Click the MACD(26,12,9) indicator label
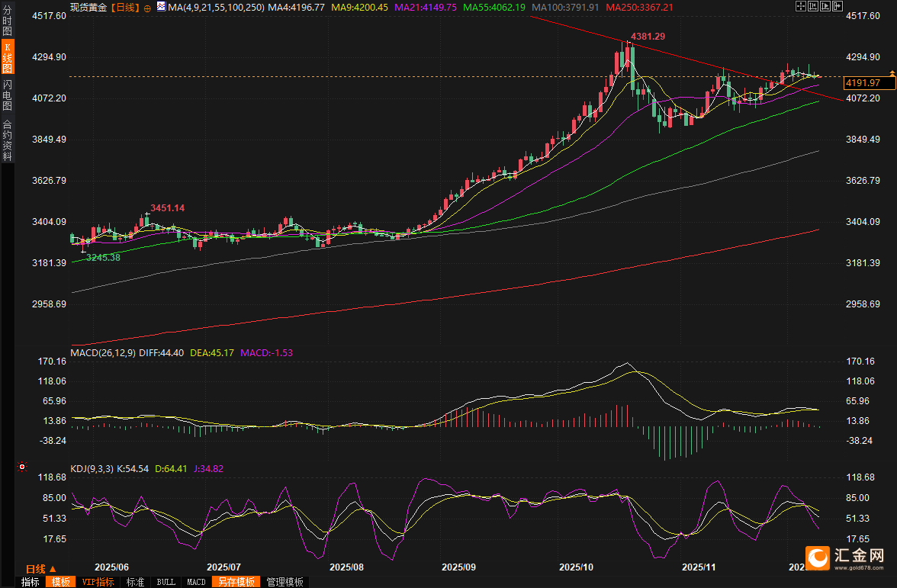 click(x=103, y=353)
